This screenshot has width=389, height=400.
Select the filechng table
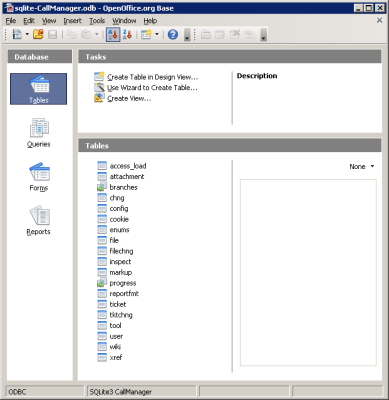[121, 251]
